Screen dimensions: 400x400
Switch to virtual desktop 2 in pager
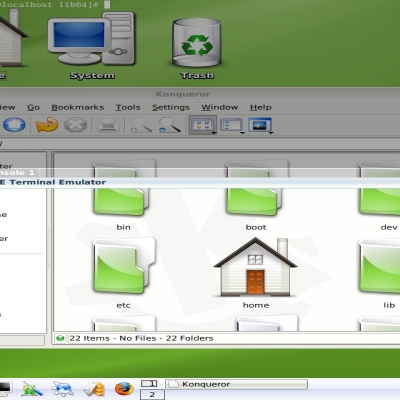tap(152, 395)
